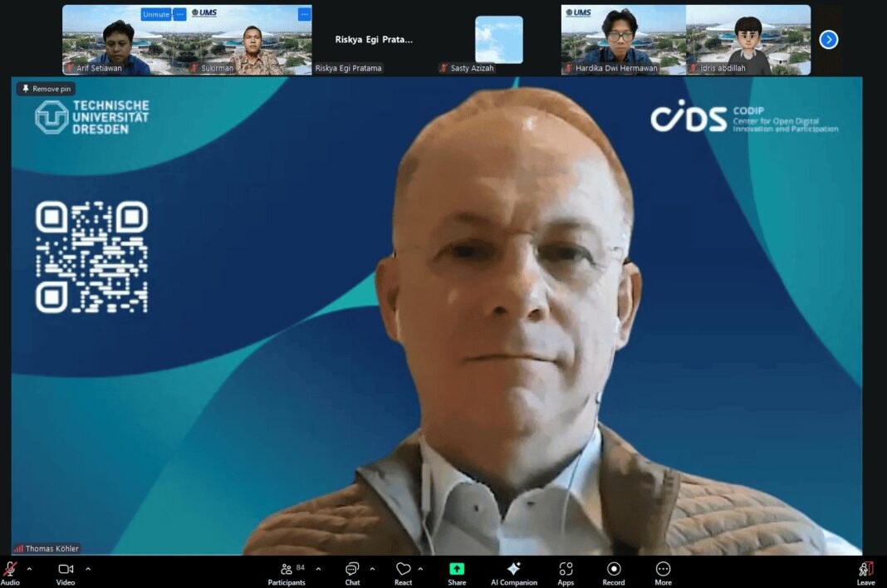The height and width of the screenshot is (588, 887).
Task: Click the green Share screen icon
Action: point(457,569)
